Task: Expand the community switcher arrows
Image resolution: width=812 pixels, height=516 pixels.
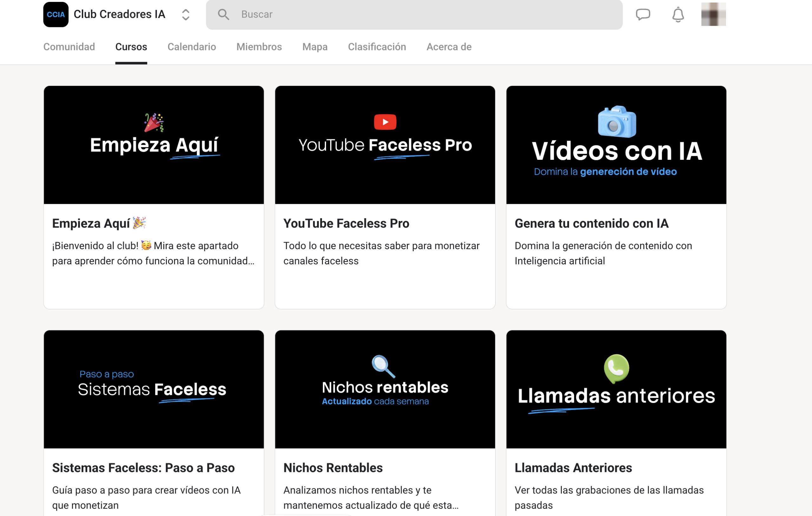Action: [x=186, y=15]
